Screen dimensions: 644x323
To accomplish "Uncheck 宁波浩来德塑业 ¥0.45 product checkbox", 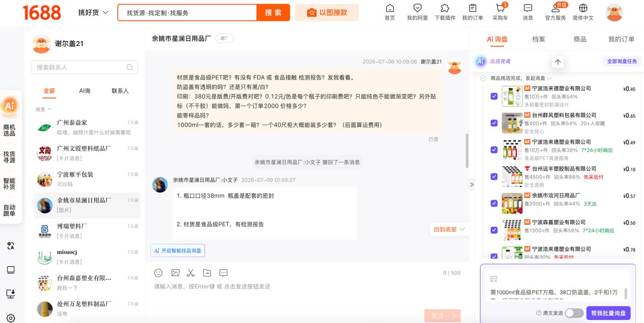I will 494,96.
